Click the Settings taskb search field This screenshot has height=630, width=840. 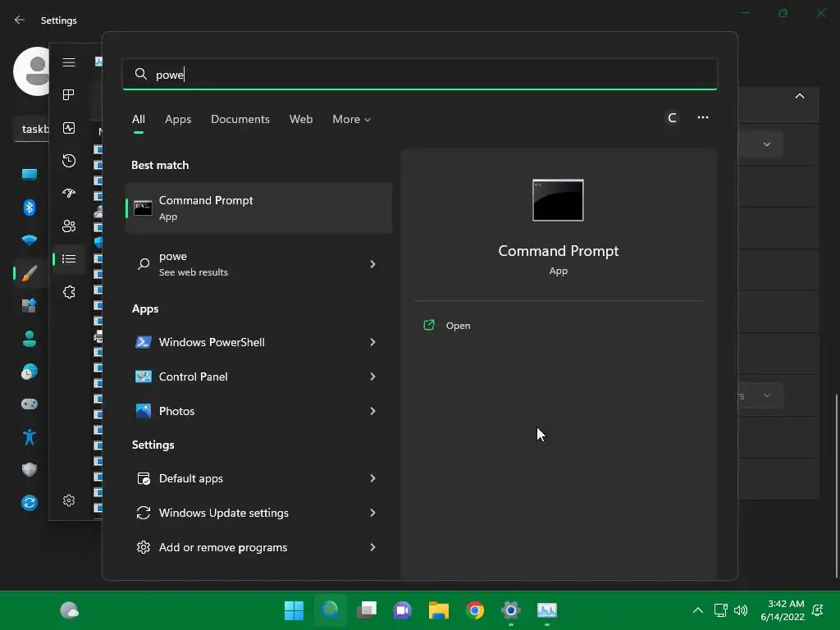coord(32,129)
